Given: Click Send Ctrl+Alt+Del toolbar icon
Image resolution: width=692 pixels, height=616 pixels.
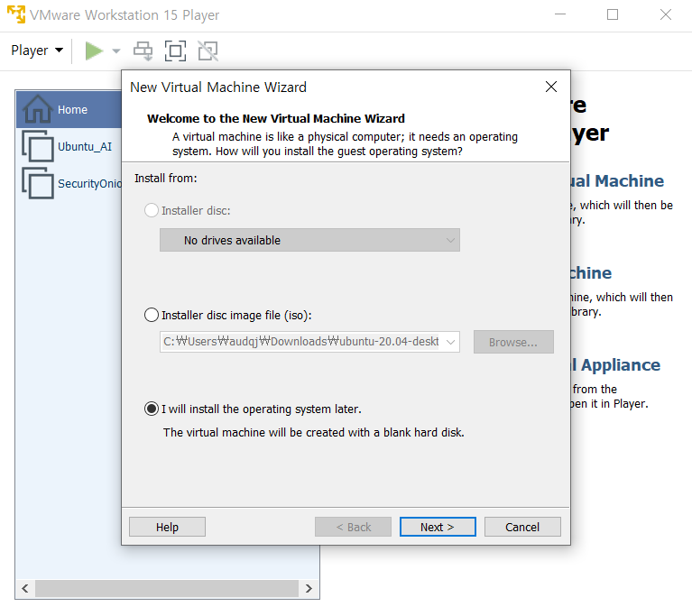Looking at the screenshot, I should (x=143, y=51).
